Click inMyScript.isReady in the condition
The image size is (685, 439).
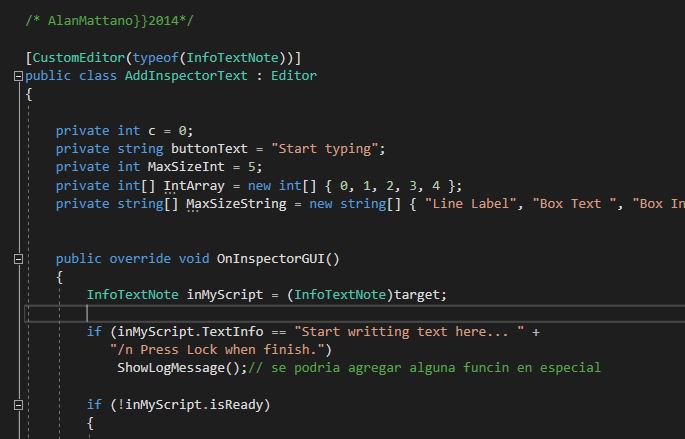[194, 404]
